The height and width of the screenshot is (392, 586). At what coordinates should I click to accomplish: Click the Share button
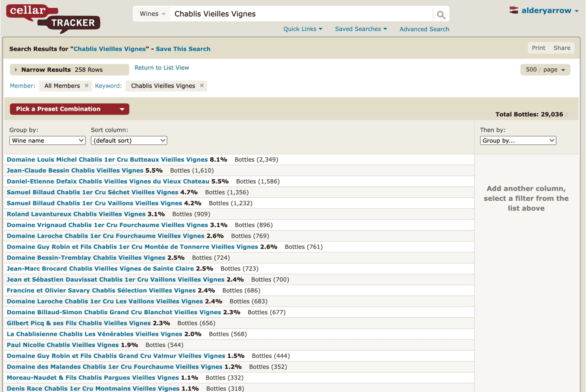point(562,48)
